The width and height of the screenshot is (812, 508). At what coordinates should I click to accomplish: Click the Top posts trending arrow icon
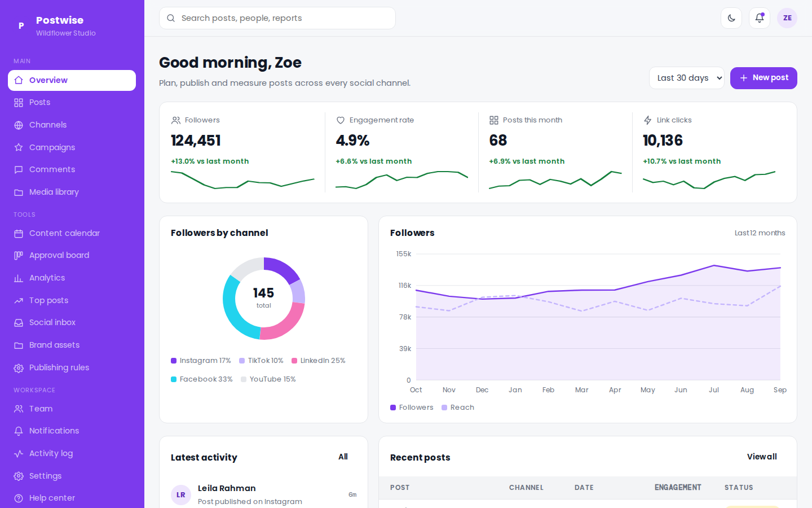point(19,300)
